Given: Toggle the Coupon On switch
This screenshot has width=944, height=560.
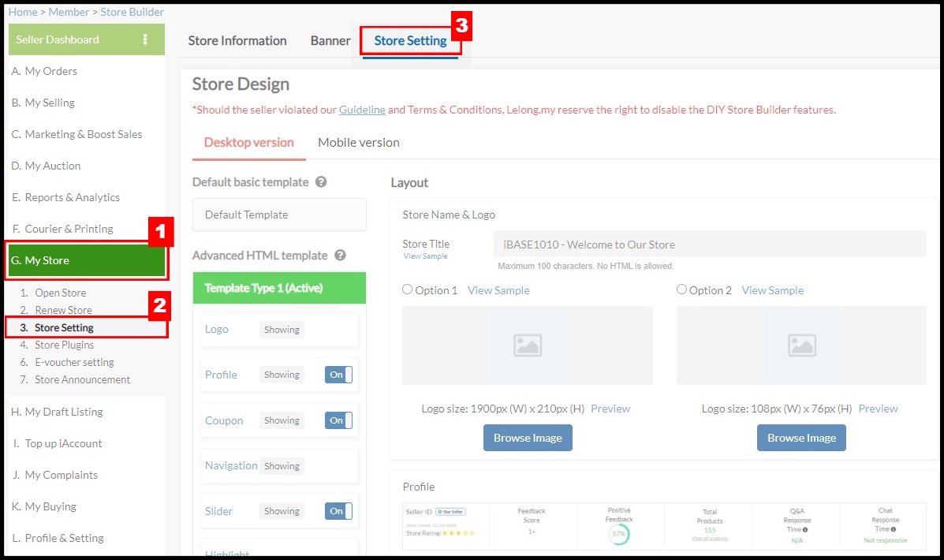Looking at the screenshot, I should click(338, 420).
